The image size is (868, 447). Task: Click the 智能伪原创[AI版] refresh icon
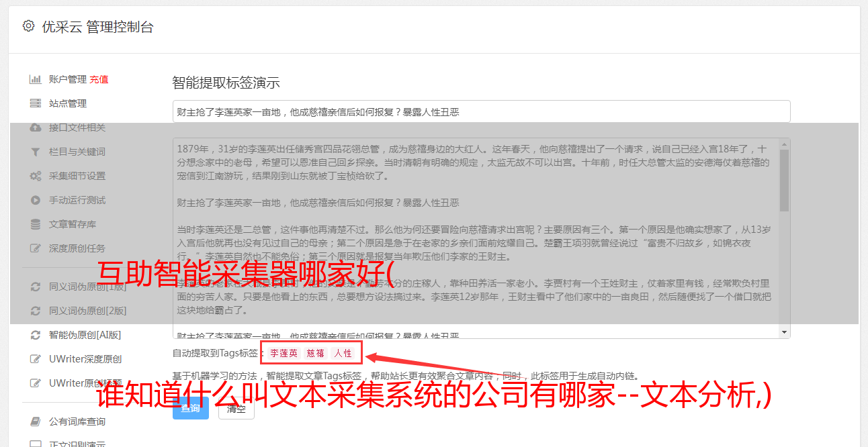pos(36,335)
